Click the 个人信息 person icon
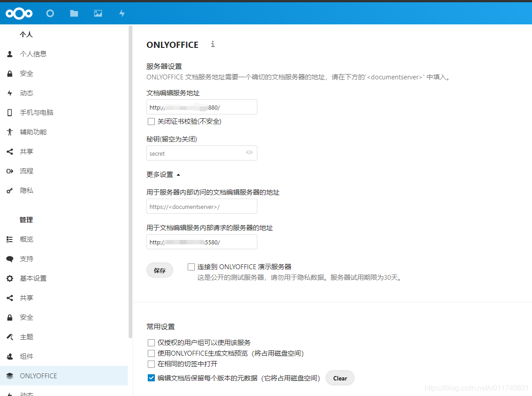 pyautogui.click(x=10, y=54)
